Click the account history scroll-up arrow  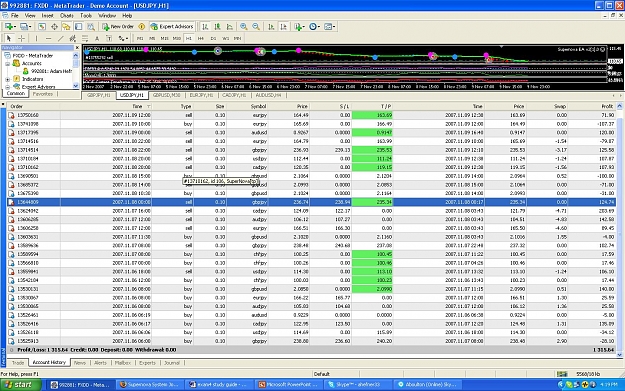click(x=619, y=106)
